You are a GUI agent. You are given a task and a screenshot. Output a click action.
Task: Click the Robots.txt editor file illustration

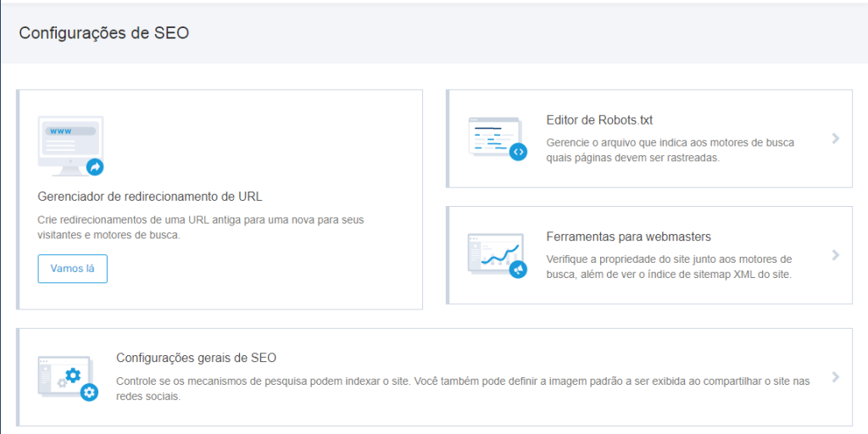pos(492,136)
